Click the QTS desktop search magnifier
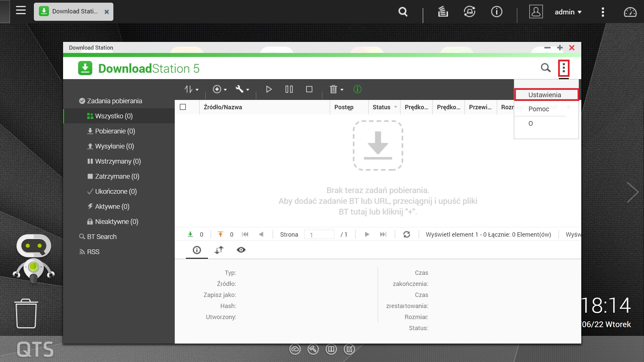 pyautogui.click(x=403, y=12)
